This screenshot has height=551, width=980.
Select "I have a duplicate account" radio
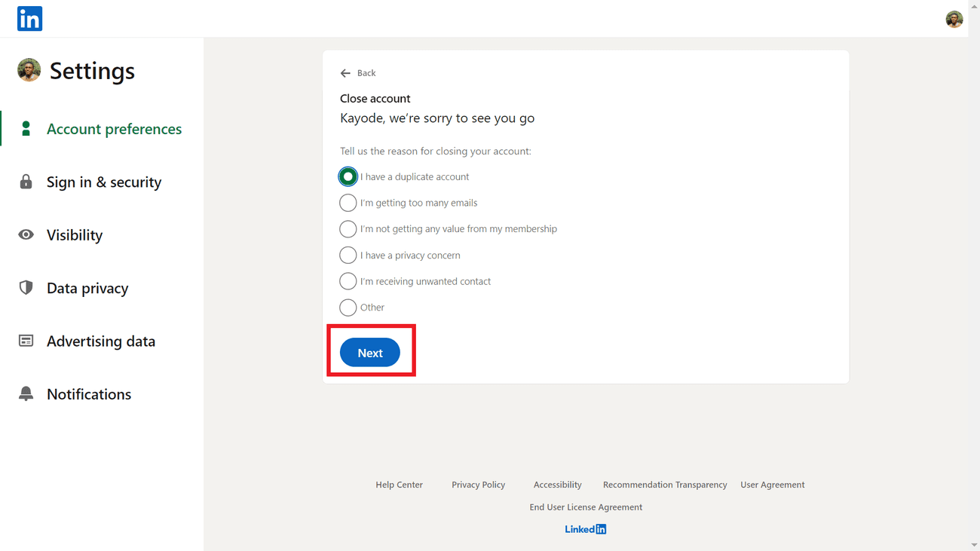coord(348,176)
